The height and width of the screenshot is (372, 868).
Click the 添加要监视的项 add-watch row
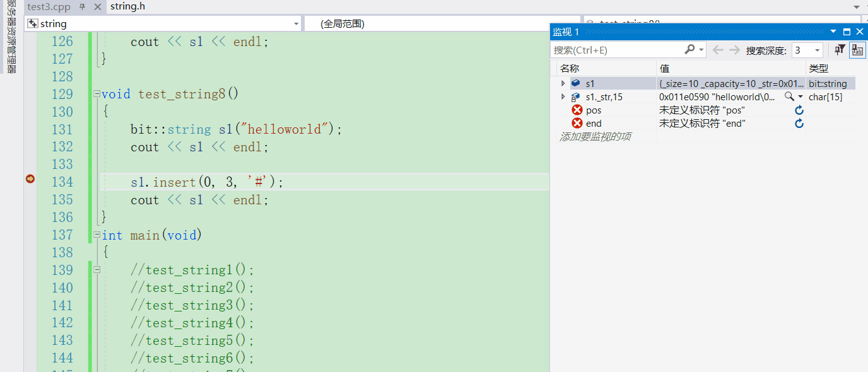pos(595,136)
